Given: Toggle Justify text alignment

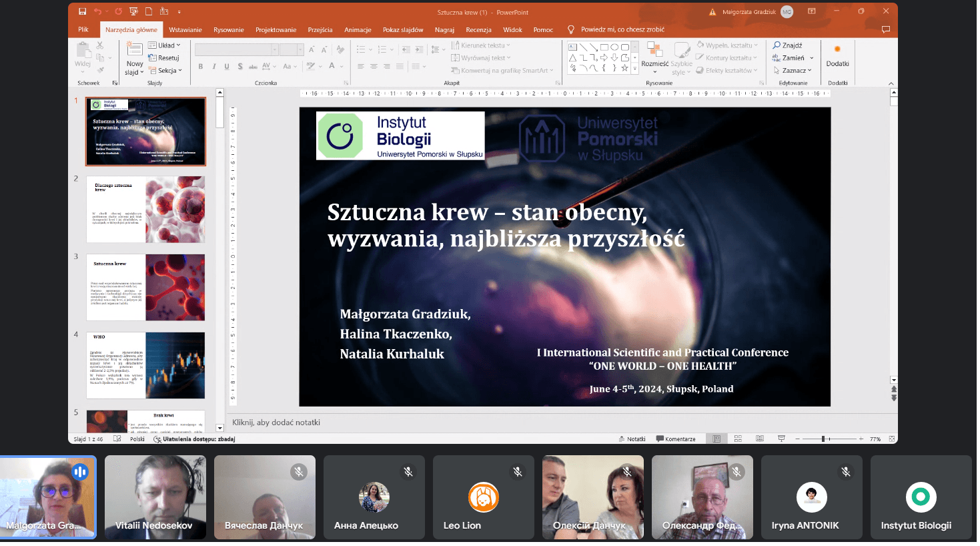Looking at the screenshot, I should (x=400, y=67).
